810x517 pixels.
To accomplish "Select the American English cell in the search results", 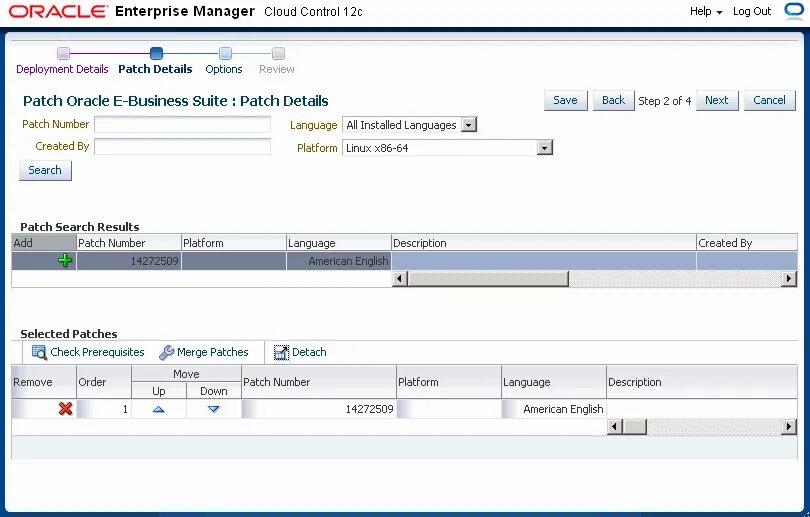I will [338, 261].
